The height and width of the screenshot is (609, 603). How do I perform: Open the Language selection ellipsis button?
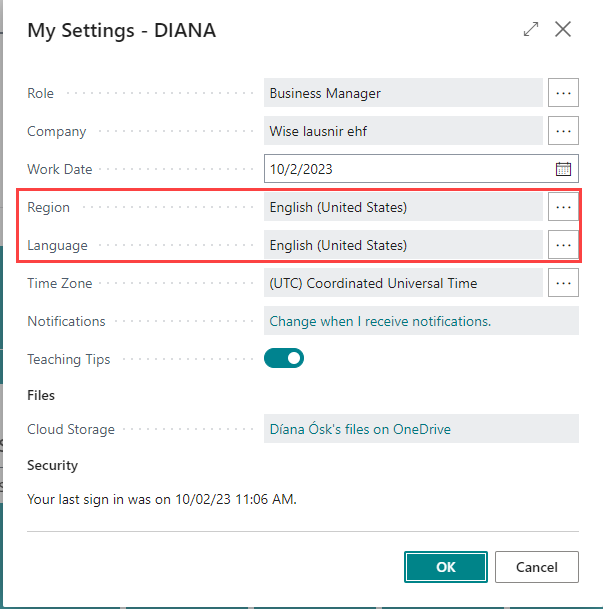[x=563, y=245]
